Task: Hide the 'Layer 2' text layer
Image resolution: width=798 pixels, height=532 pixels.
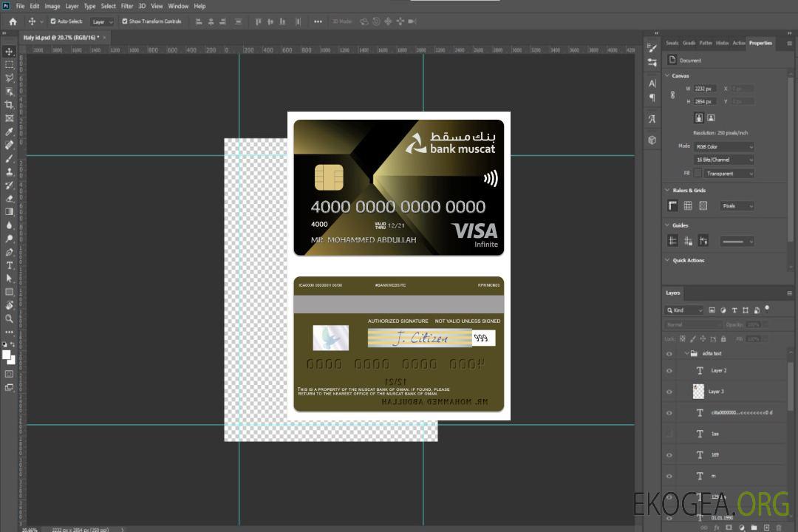Action: (x=669, y=371)
